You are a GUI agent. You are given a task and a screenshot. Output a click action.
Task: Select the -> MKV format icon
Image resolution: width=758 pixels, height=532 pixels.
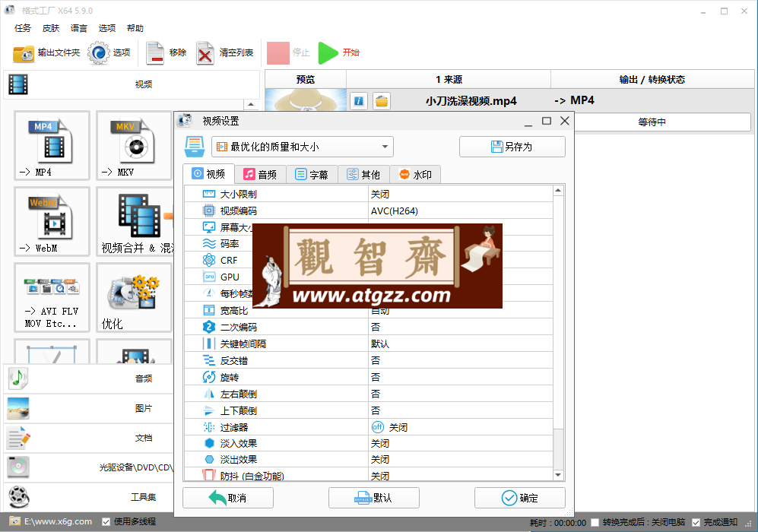point(134,145)
